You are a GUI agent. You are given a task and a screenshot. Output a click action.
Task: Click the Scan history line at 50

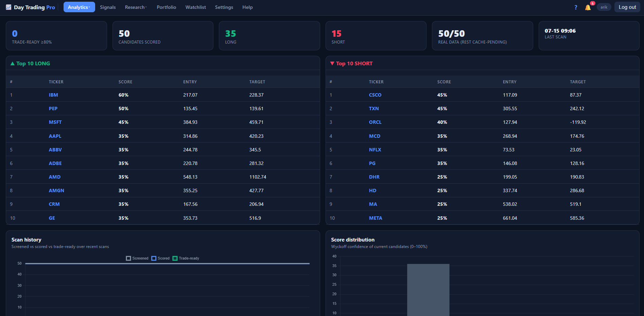(x=167, y=264)
